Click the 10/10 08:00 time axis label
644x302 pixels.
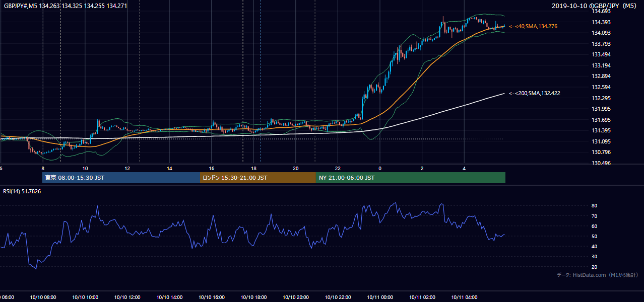(x=43, y=297)
